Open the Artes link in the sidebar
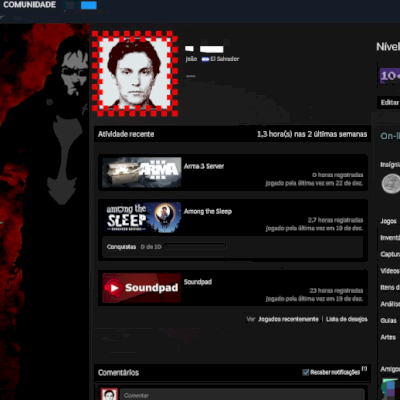The height and width of the screenshot is (400, 400). coord(388,337)
